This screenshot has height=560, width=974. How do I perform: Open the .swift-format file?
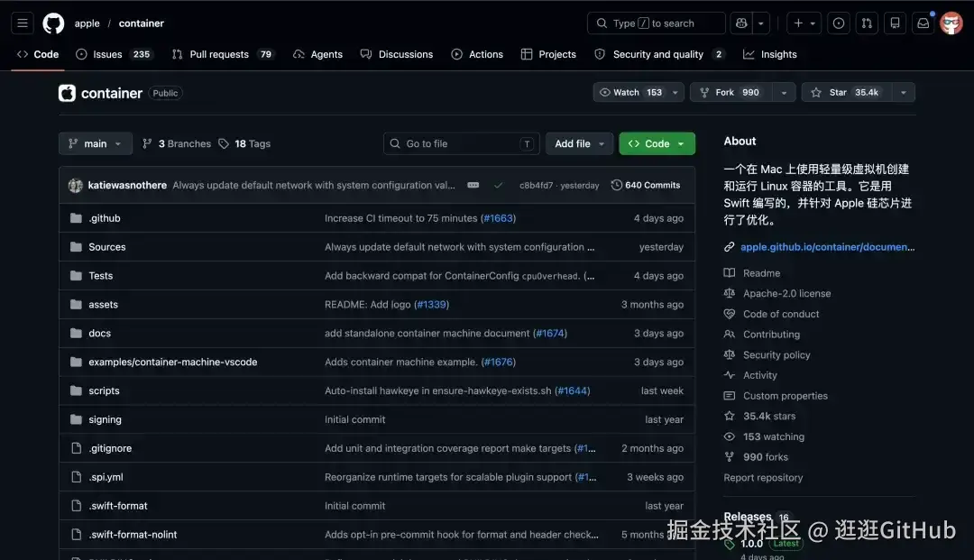[118, 506]
